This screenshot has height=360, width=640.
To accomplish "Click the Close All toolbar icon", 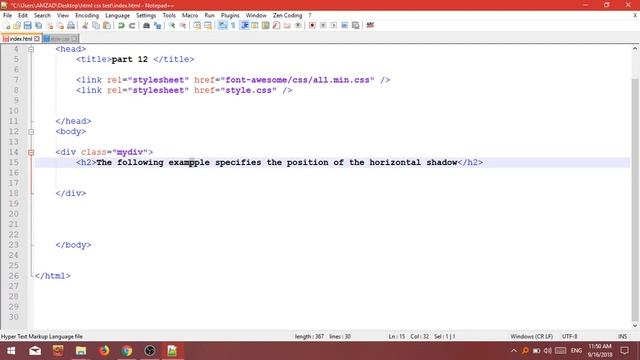I will [60, 25].
